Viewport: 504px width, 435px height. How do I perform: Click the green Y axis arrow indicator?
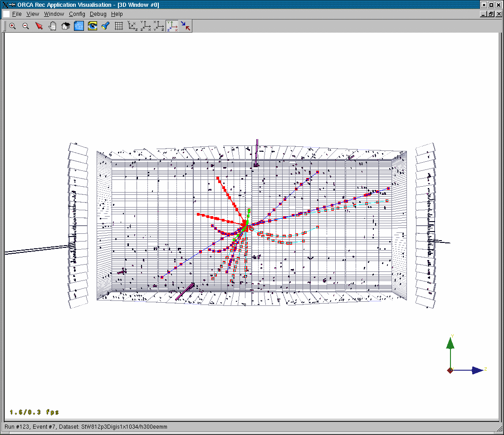pyautogui.click(x=450, y=343)
